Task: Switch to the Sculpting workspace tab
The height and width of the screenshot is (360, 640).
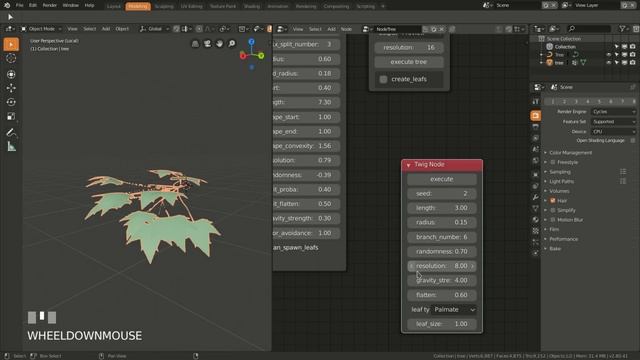Action: point(164,6)
